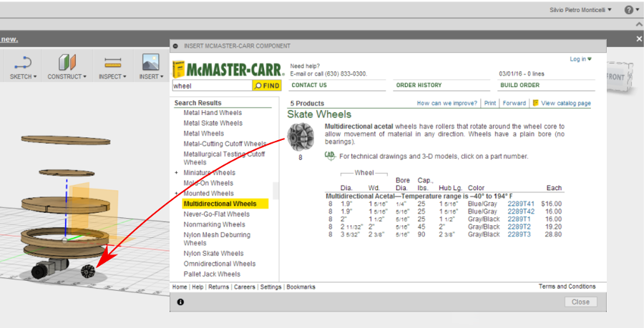
Task: Click the Home footer link
Action: [180, 287]
